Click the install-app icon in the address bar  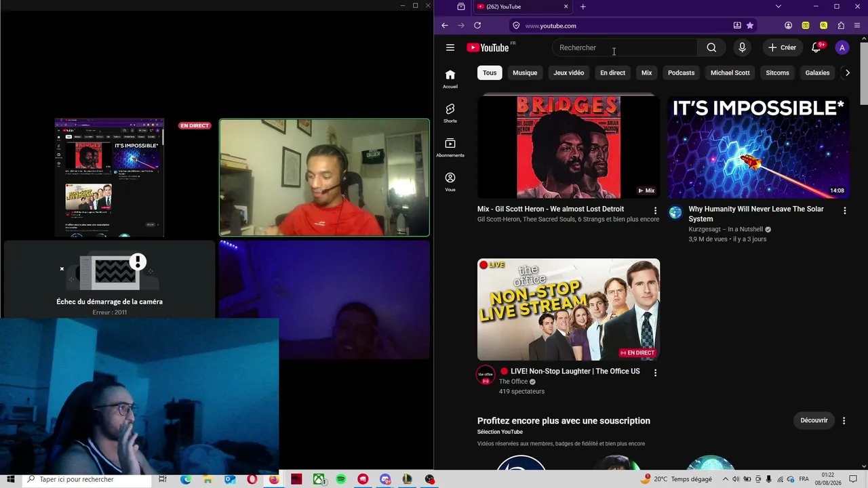737,26
